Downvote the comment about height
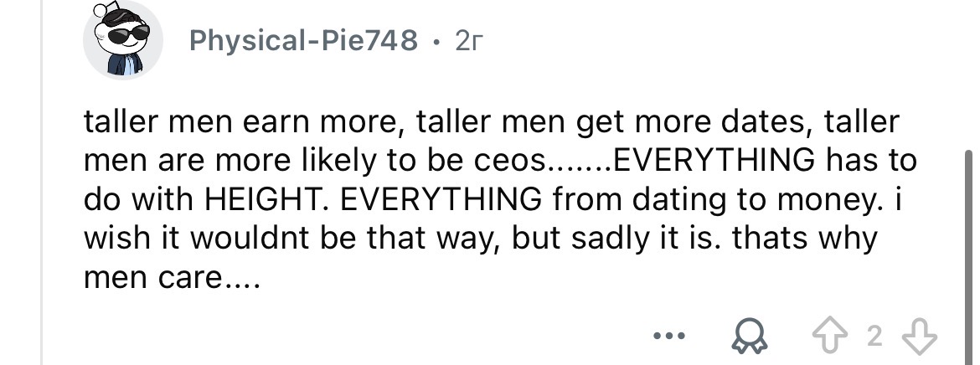980x365 pixels. click(921, 337)
